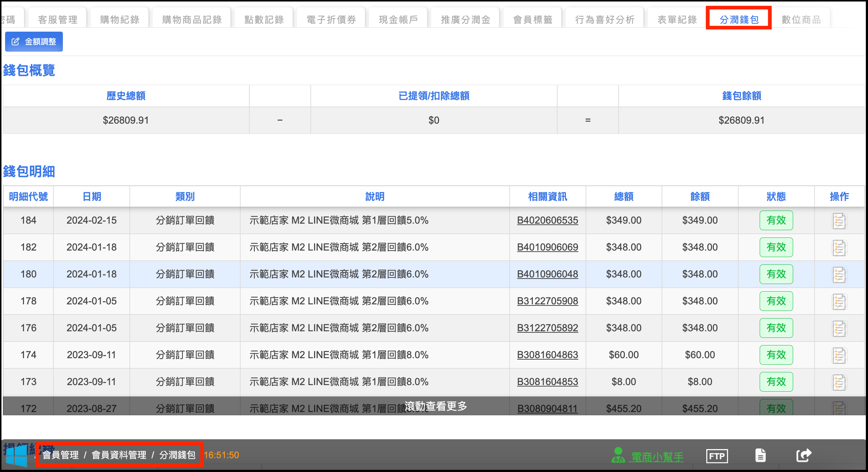The height and width of the screenshot is (472, 868).
Task: Open the 點數記錄 tab
Action: click(264, 20)
